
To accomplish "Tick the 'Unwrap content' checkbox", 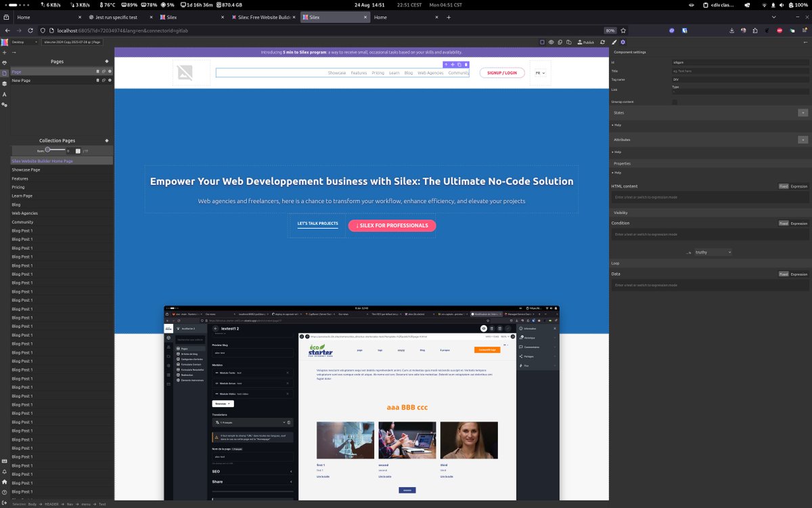I will [x=675, y=102].
